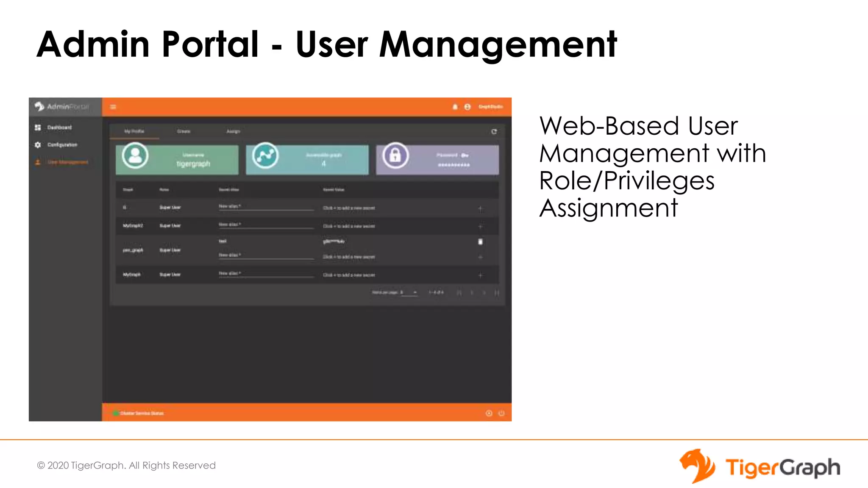Click the masked secret value of test alias
Image resolution: width=868 pixels, height=488 pixels.
click(334, 241)
